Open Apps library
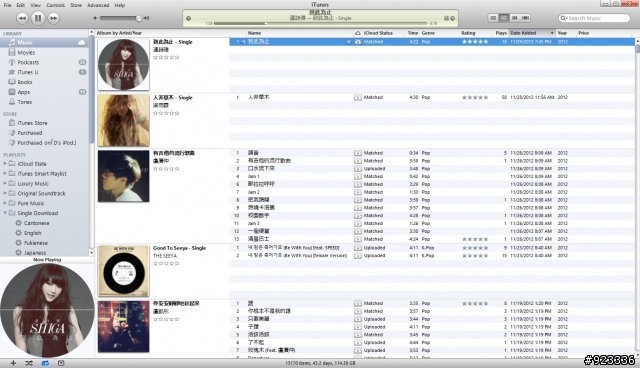 coord(44,92)
